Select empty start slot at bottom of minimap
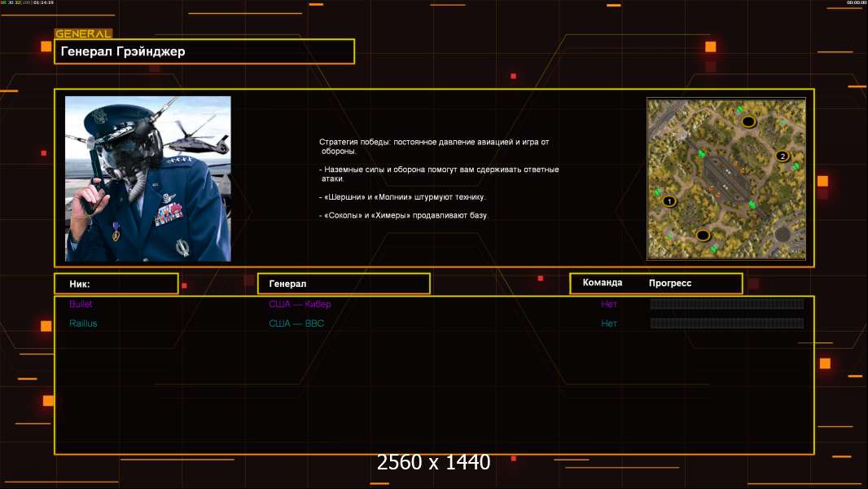Viewport: 868px width, 489px height. tap(703, 236)
